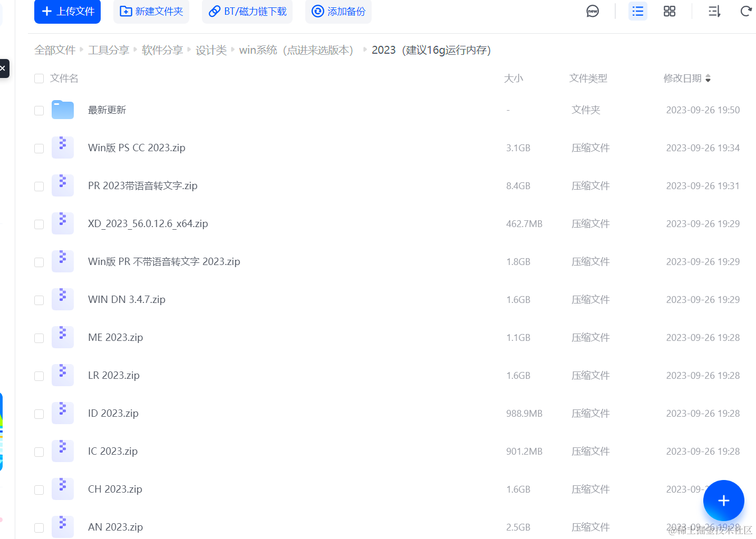The image size is (756, 539).
Task: Click the Add Backup button
Action: [338, 11]
